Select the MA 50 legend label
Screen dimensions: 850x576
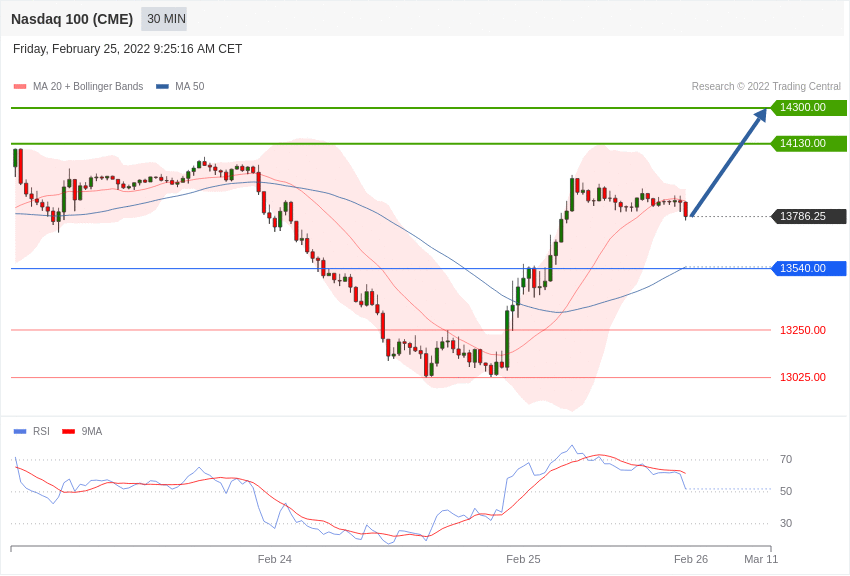[190, 87]
